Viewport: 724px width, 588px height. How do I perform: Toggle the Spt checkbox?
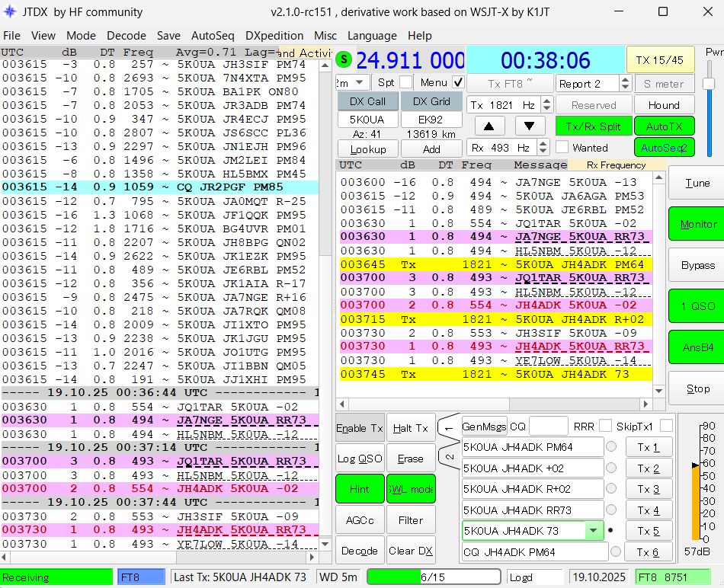coord(405,82)
